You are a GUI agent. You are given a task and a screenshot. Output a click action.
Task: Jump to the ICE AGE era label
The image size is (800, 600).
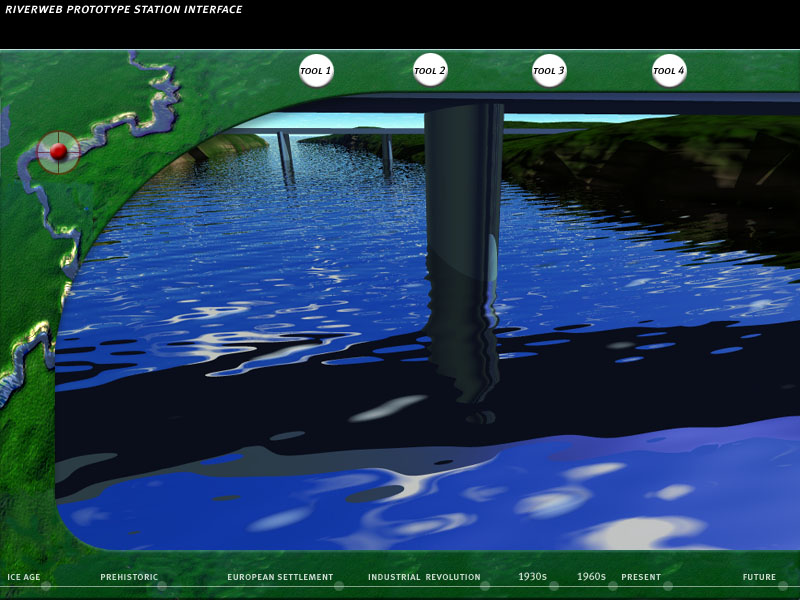tap(23, 577)
